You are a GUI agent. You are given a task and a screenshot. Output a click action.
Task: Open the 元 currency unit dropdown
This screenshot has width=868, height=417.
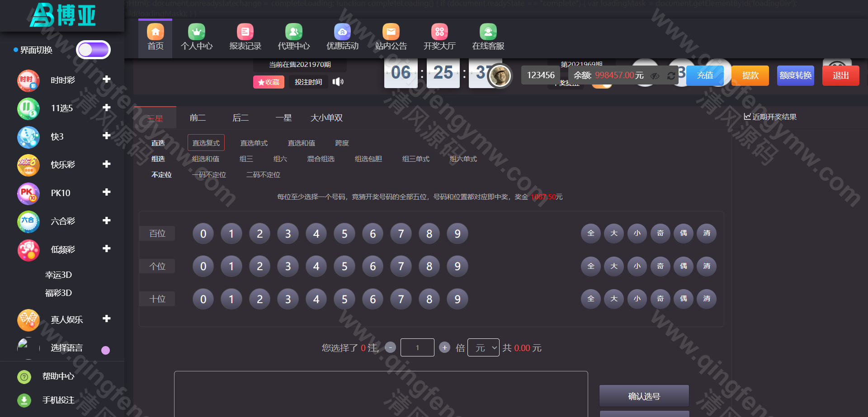pyautogui.click(x=483, y=347)
